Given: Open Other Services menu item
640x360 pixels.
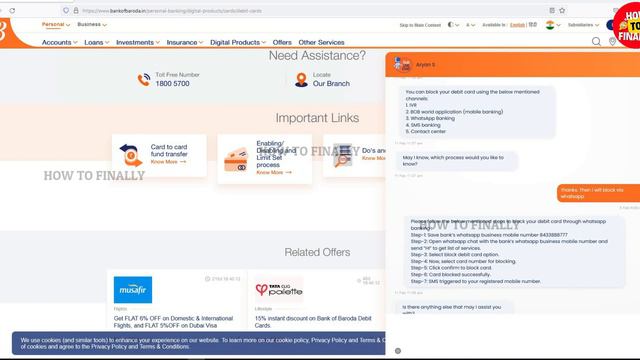Looking at the screenshot, I should pos(321,42).
